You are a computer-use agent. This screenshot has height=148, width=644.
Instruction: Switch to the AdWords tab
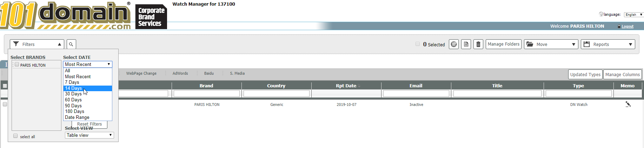click(180, 73)
